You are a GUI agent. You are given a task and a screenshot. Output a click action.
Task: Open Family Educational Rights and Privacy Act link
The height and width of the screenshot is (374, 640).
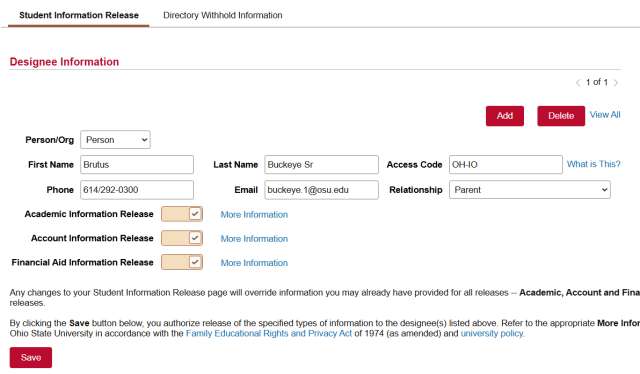coord(269,334)
